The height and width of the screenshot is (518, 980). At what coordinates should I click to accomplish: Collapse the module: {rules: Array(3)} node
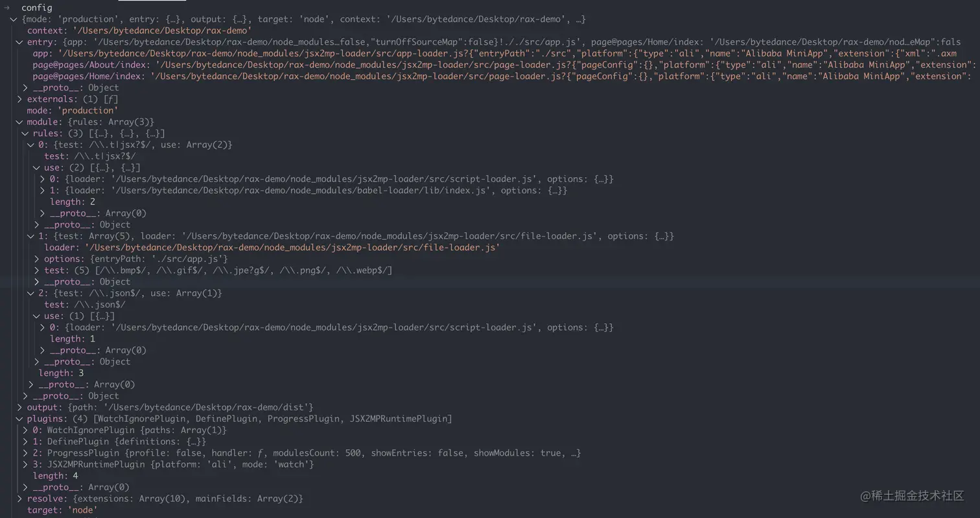tap(19, 122)
